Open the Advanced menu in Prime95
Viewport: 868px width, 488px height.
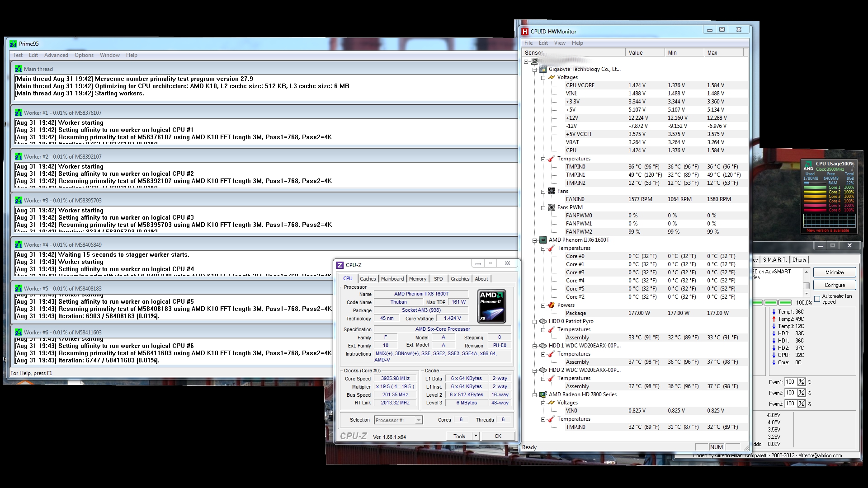coord(56,55)
